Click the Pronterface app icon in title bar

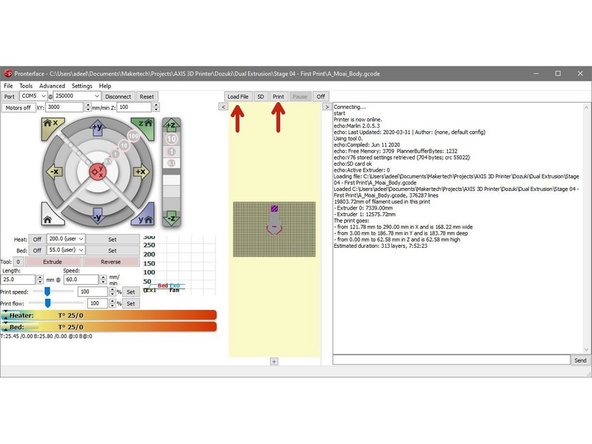coord(8,74)
